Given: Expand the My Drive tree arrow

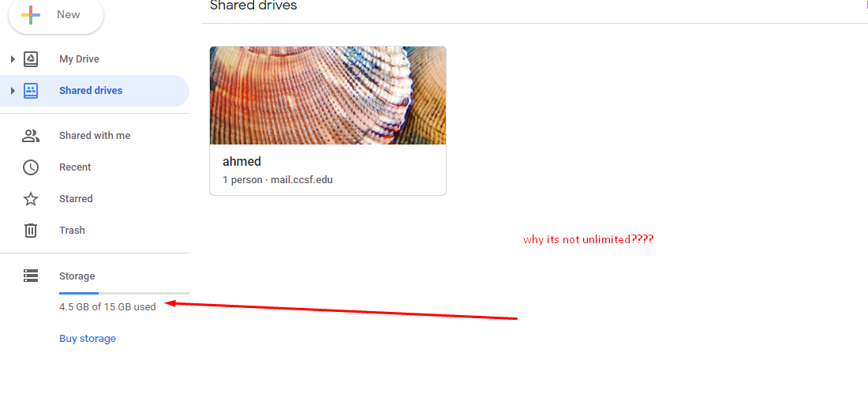Looking at the screenshot, I should [13, 59].
